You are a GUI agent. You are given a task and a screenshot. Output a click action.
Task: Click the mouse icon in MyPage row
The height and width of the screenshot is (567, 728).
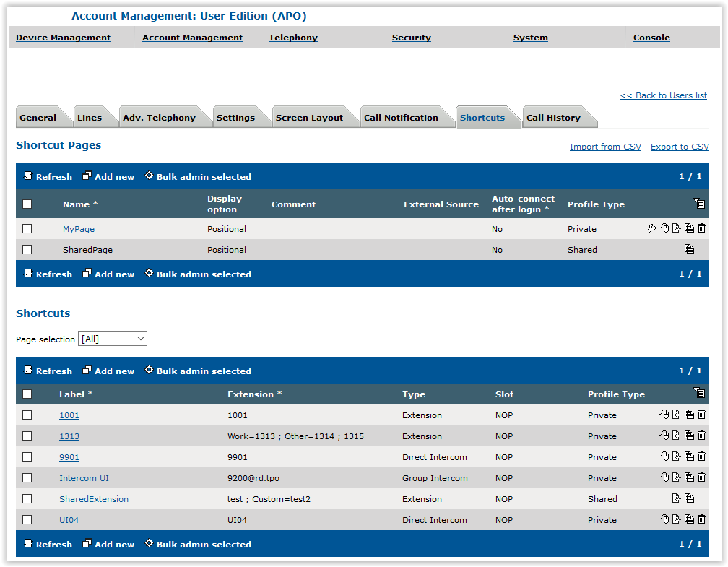point(664,228)
